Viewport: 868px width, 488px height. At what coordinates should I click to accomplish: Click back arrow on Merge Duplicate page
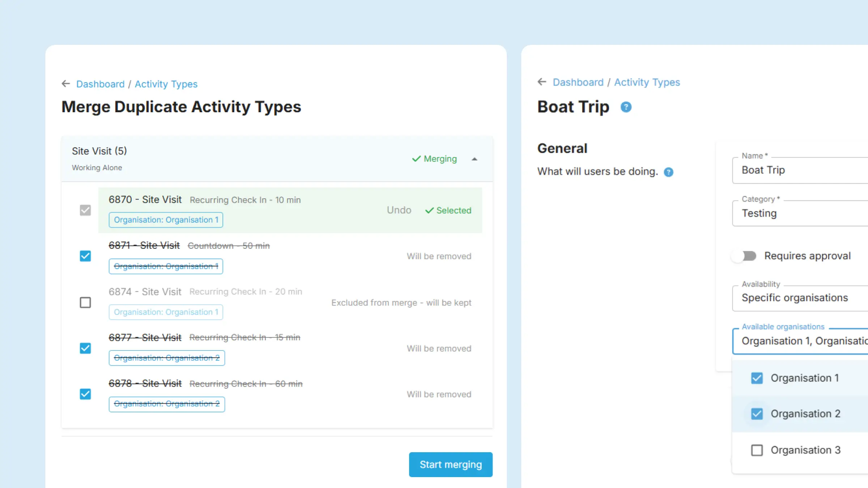coord(65,84)
